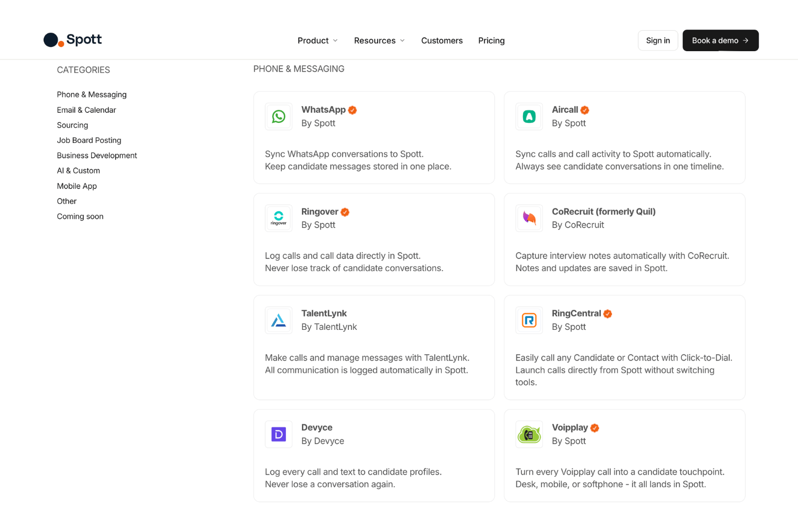Screen dimensions: 798x532
Task: Select Email & Calendar category
Action: tap(86, 110)
